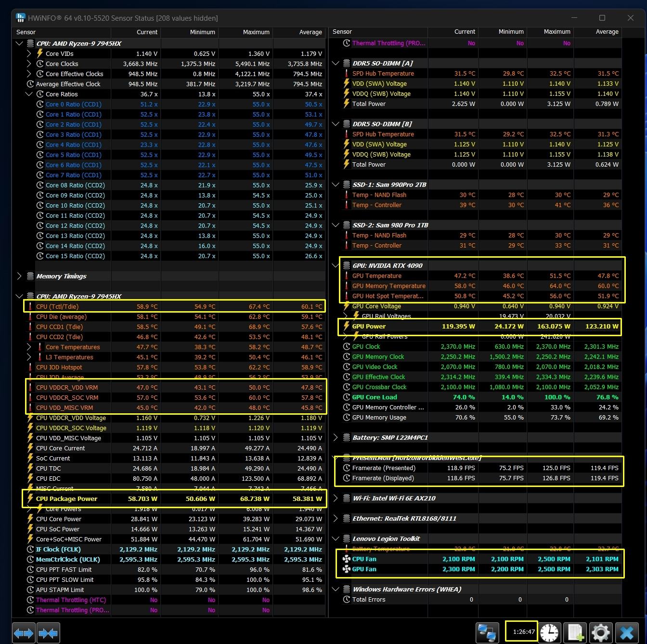Click the IF Clock (FCLK) icon
The image size is (647, 644).
coord(30,550)
